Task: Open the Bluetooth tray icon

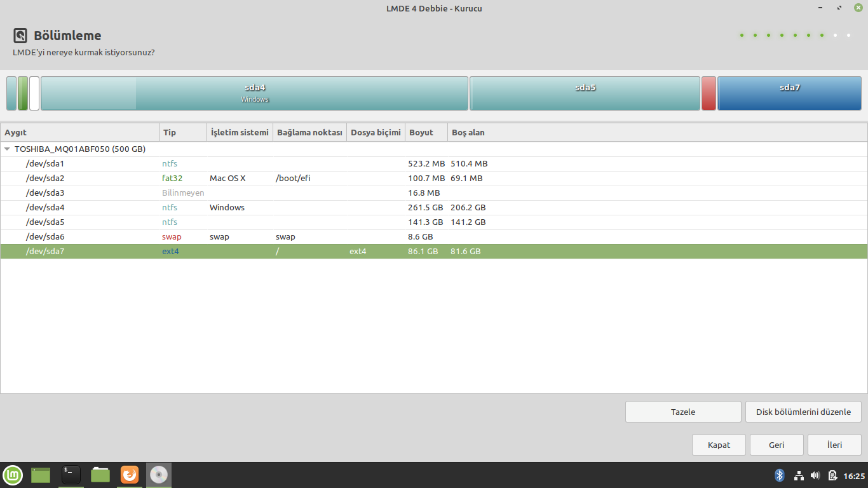Action: coord(780,475)
